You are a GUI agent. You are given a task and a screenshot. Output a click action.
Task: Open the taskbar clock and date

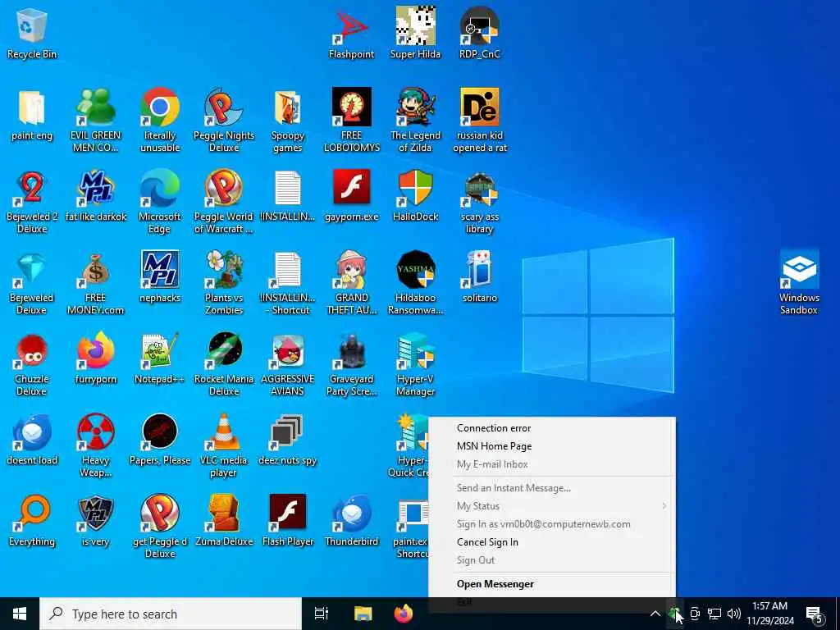tap(769, 614)
